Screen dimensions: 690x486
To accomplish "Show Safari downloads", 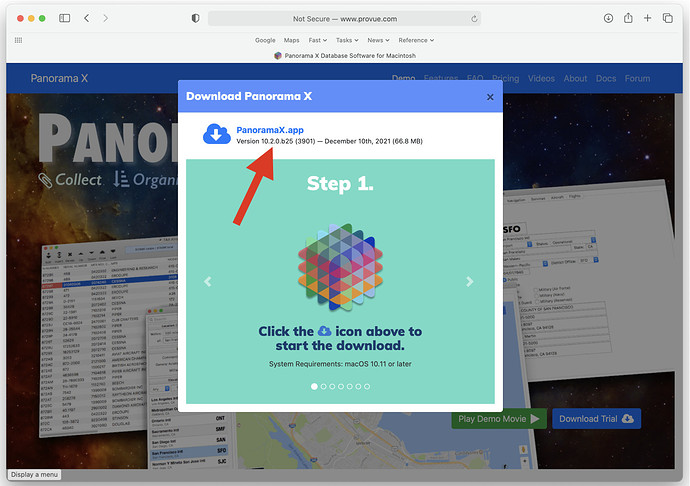I will [x=608, y=18].
